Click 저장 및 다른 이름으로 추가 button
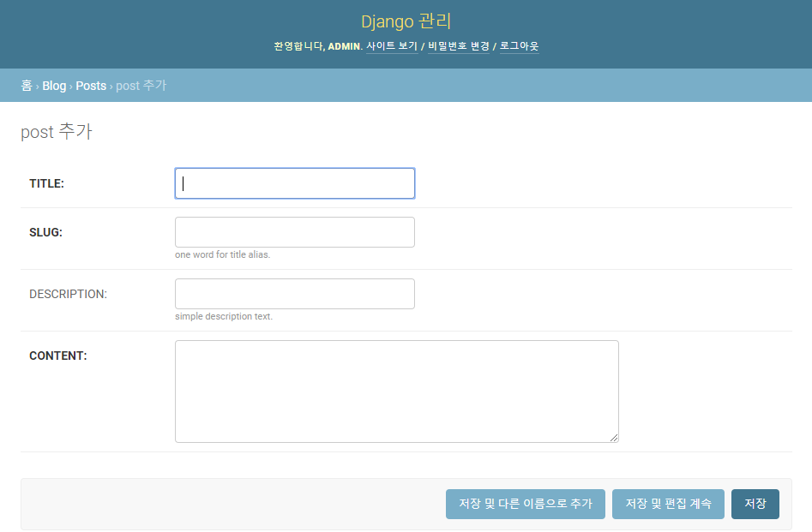This screenshot has width=812, height=532. pos(525,504)
